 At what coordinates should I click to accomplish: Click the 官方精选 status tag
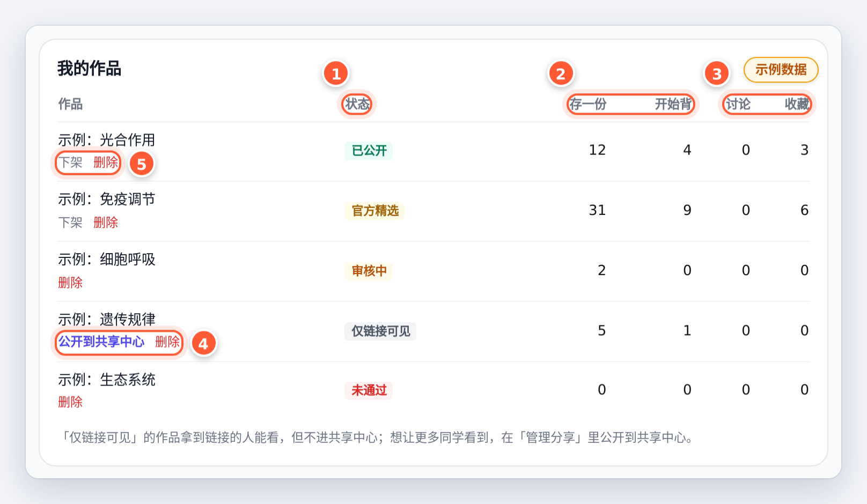click(x=375, y=211)
